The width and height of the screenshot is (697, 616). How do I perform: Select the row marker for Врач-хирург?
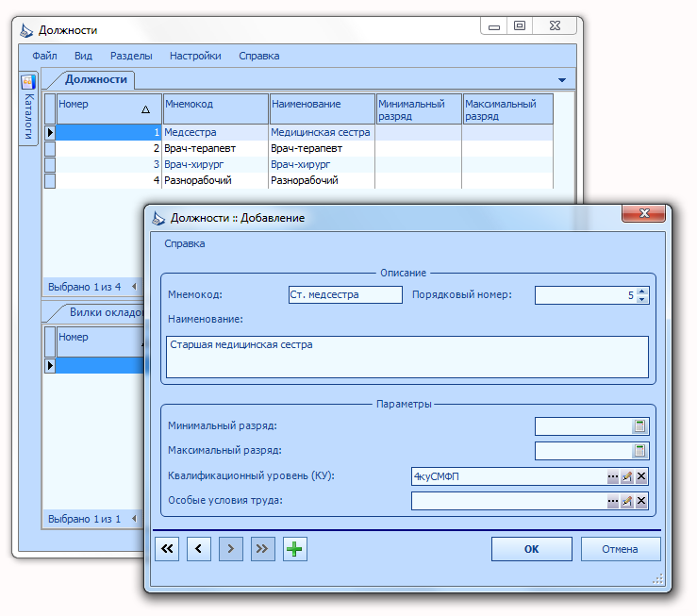click(x=50, y=164)
